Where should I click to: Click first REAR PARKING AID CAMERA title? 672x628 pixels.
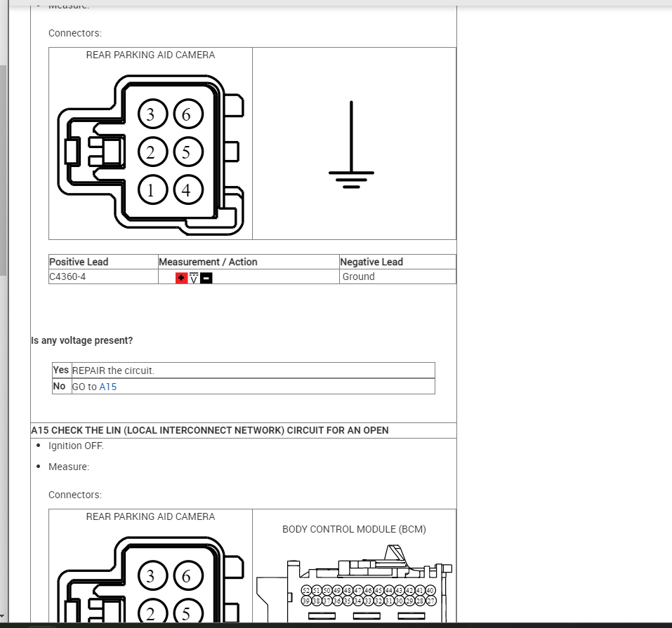(x=150, y=55)
